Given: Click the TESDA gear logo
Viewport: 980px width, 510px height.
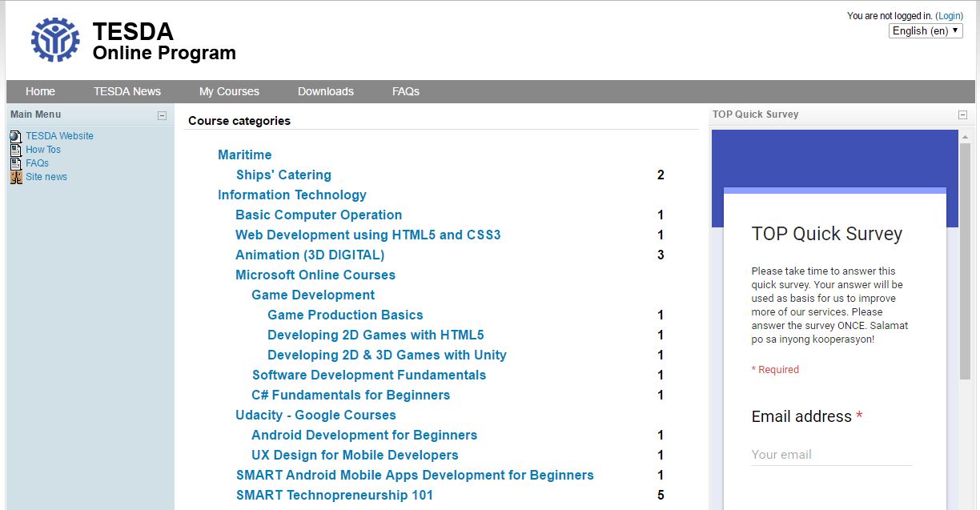Looking at the screenshot, I should (55, 40).
